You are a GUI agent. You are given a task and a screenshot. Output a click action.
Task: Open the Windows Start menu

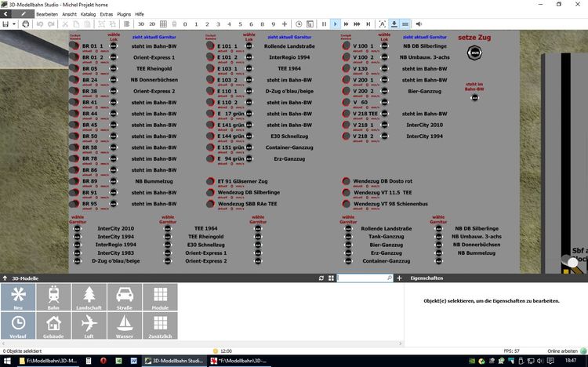pos(7,361)
